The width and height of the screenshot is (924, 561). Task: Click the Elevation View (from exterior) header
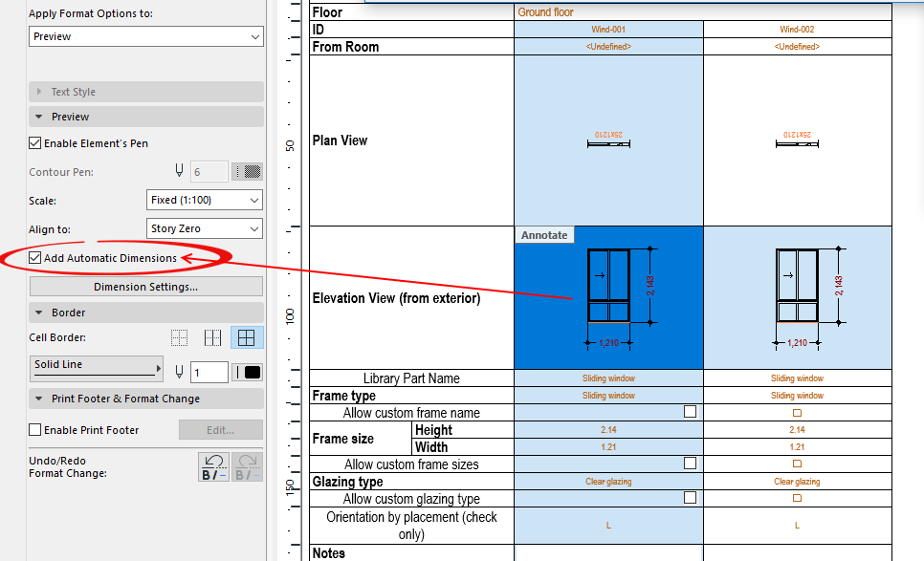point(411,298)
